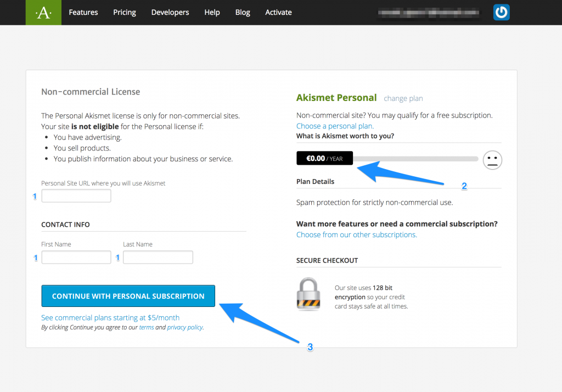Open the privacy policy link
The image size is (562, 392).
point(185,327)
